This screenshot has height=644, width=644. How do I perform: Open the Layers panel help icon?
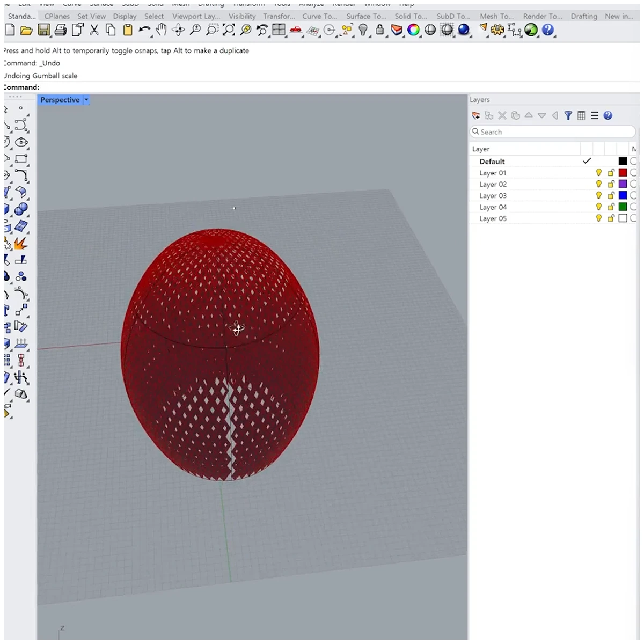click(x=608, y=115)
